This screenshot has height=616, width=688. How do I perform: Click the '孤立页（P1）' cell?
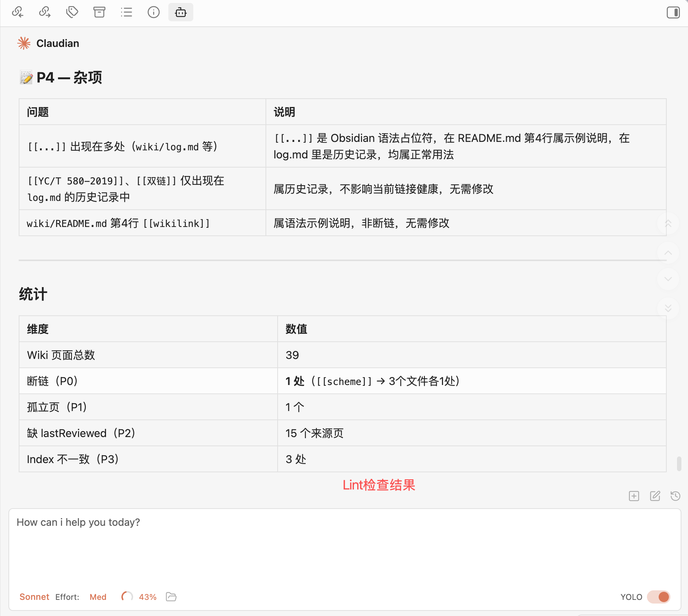pyautogui.click(x=148, y=407)
